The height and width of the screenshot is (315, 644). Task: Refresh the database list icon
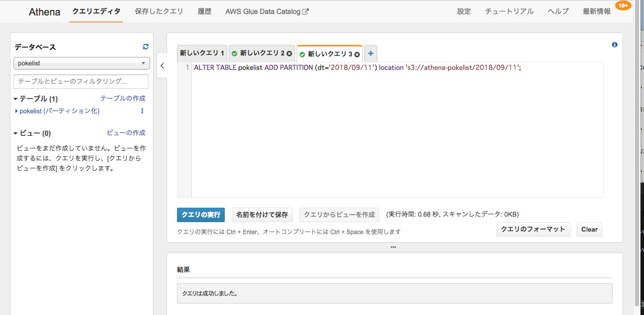pyautogui.click(x=146, y=46)
